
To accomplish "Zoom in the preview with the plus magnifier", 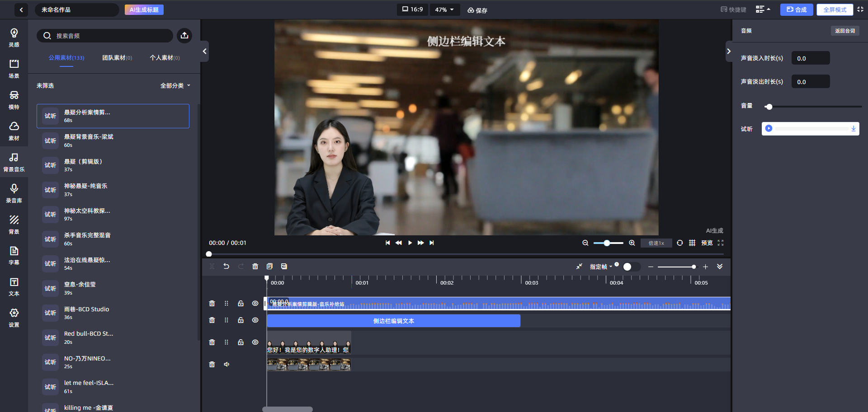I will [632, 243].
